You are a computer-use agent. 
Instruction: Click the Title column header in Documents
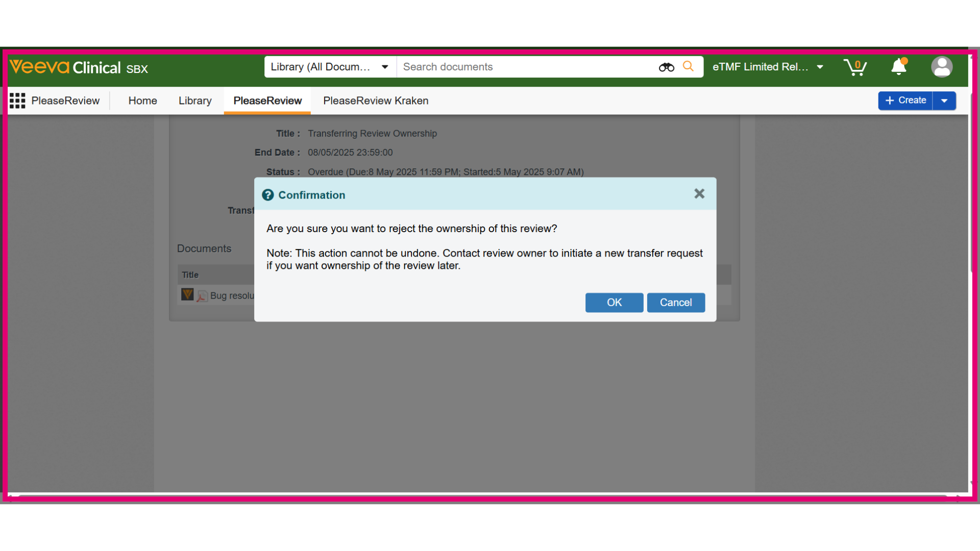point(190,274)
